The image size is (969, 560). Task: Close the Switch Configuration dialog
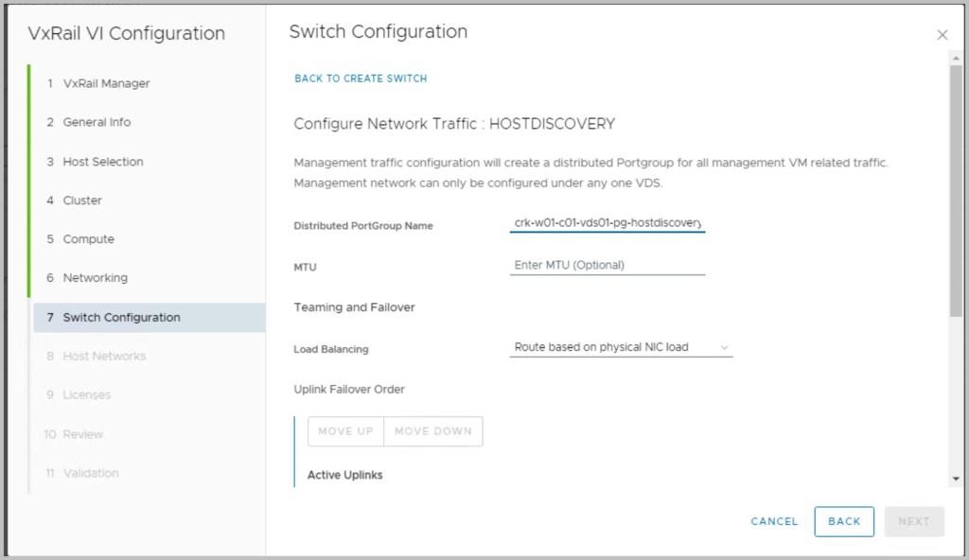[x=942, y=35]
